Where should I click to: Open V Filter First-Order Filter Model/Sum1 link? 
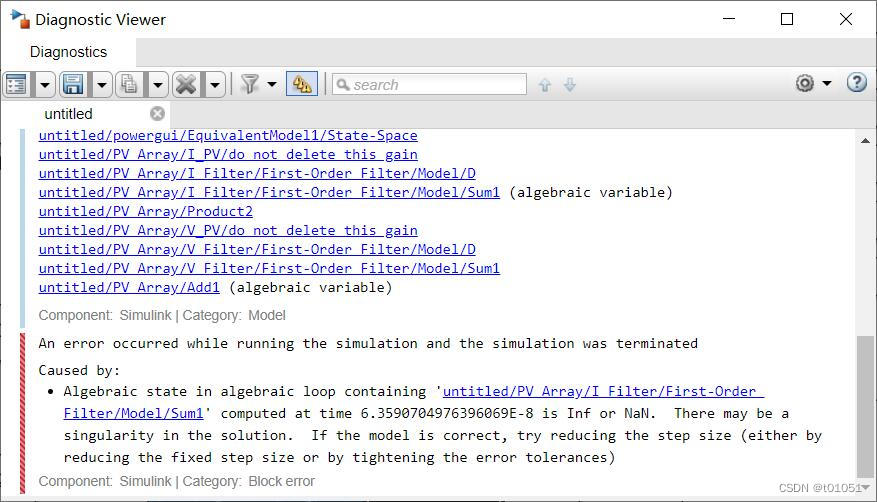(x=269, y=269)
